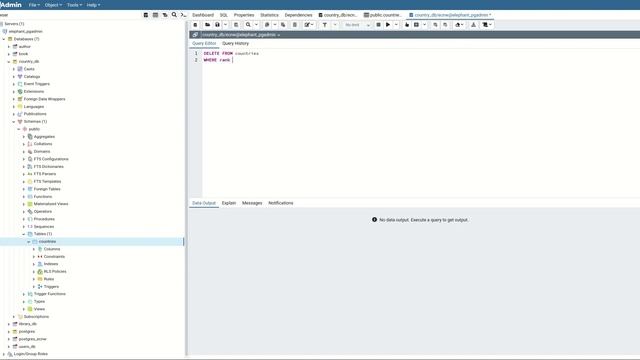Open the Notifications output tab
The width and height of the screenshot is (640, 360).
coord(281,203)
